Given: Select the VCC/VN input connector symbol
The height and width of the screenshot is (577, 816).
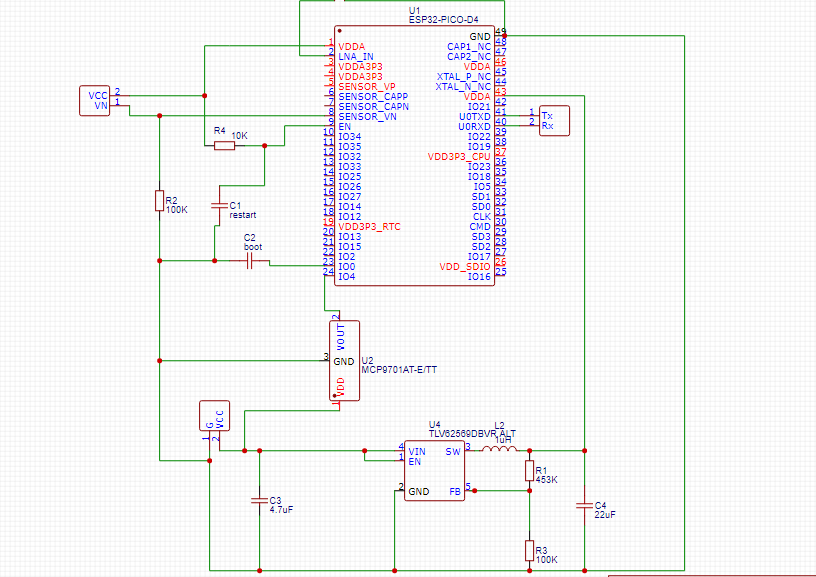Looking at the screenshot, I should click(95, 99).
